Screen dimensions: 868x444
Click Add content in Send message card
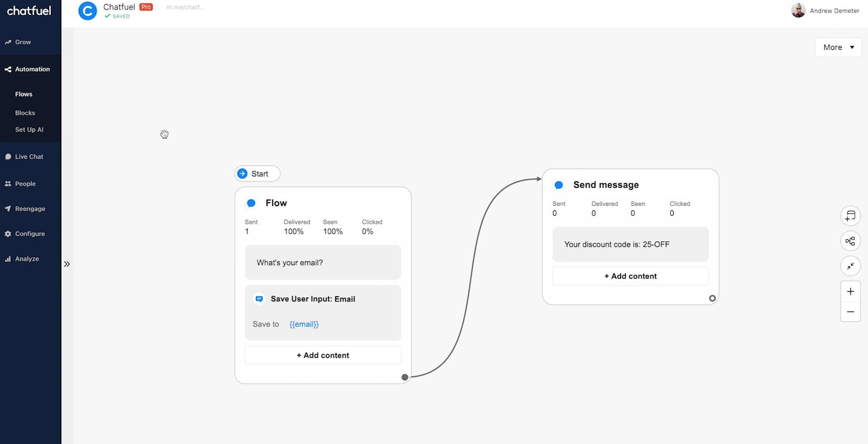(x=630, y=276)
